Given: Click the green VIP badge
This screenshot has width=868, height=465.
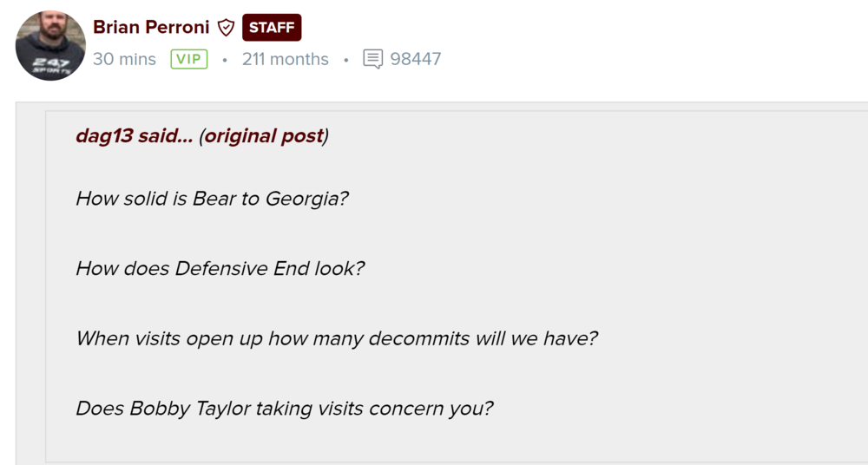Looking at the screenshot, I should (x=189, y=59).
